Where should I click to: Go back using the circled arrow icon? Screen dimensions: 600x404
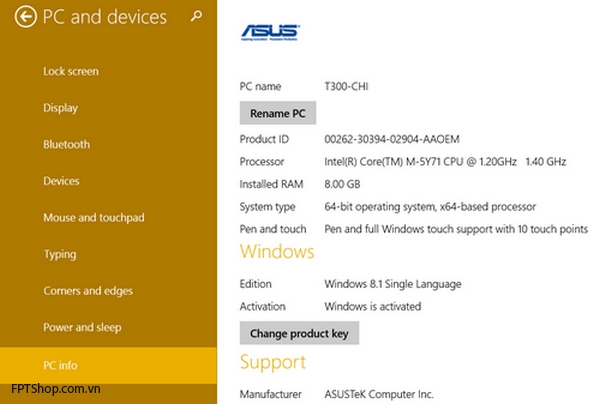pyautogui.click(x=26, y=16)
